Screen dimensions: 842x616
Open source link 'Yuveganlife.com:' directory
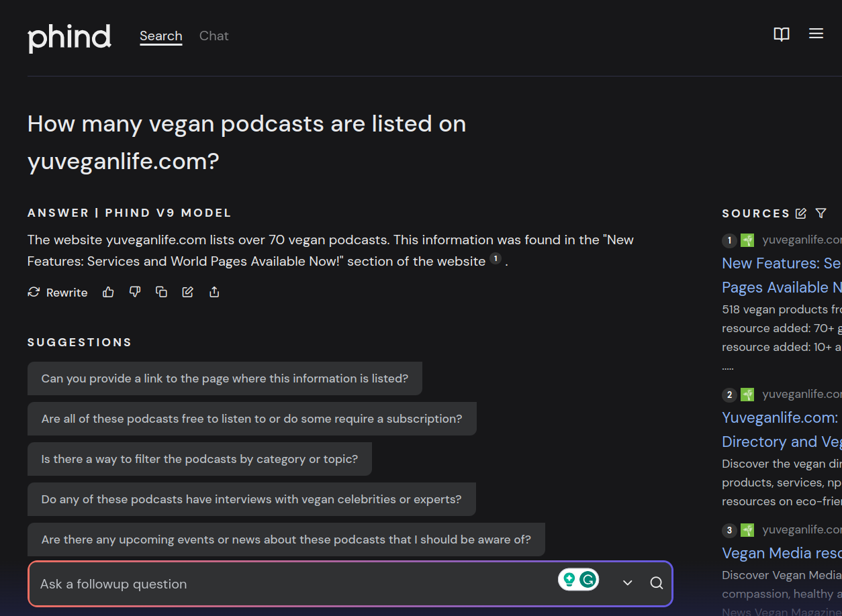(782, 429)
